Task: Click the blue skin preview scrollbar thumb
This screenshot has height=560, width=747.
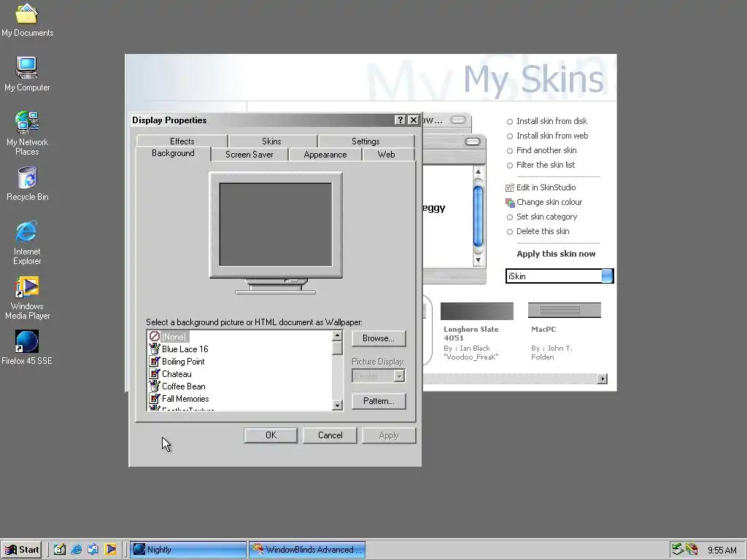Action: pos(478,217)
